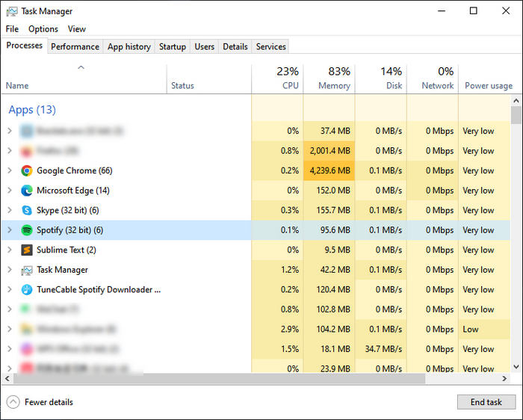The image size is (523, 420).
Task: Click the Sublime Text app icon
Action: pos(27,250)
